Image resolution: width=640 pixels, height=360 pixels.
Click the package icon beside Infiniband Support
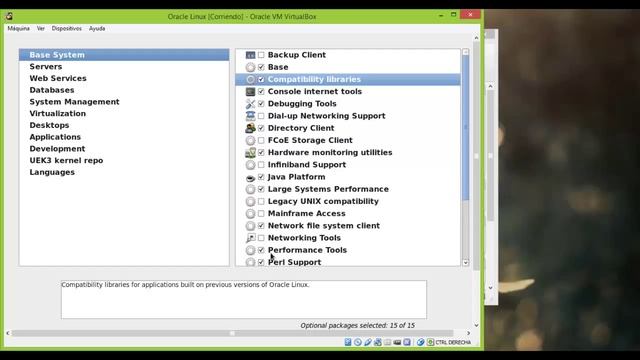coord(250,165)
